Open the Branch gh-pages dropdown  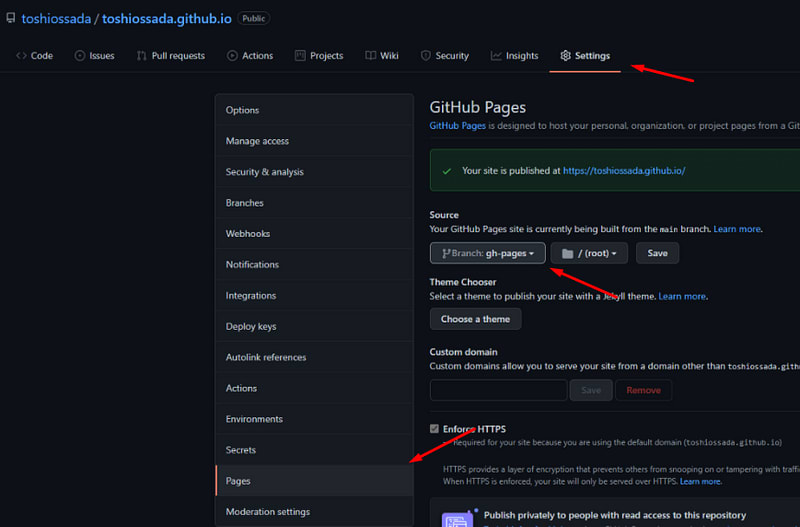pos(487,253)
